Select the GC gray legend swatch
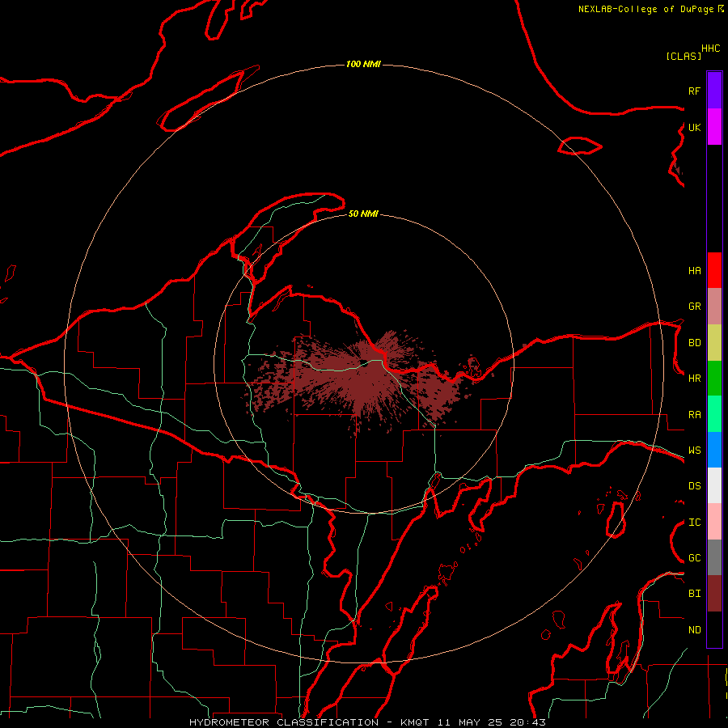This screenshot has width=728, height=728. click(714, 557)
